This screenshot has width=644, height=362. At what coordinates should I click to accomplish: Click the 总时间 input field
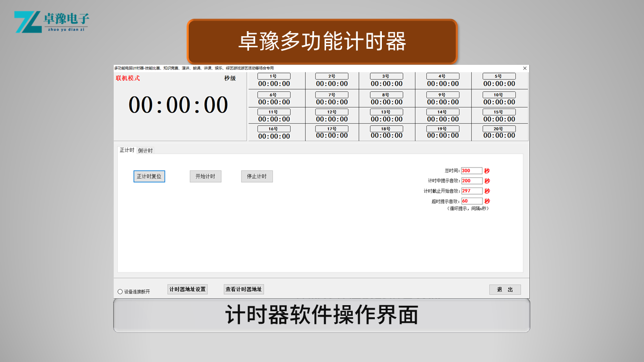coord(471,171)
